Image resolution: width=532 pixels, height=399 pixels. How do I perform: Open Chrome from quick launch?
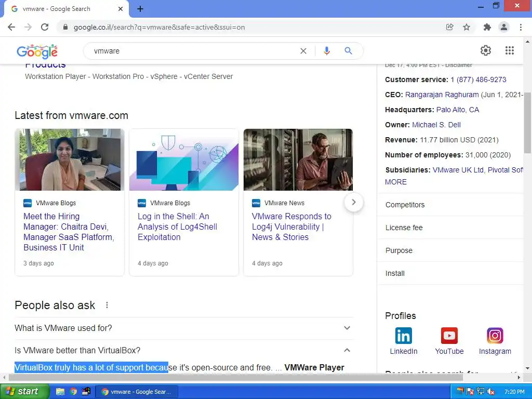(x=73, y=392)
